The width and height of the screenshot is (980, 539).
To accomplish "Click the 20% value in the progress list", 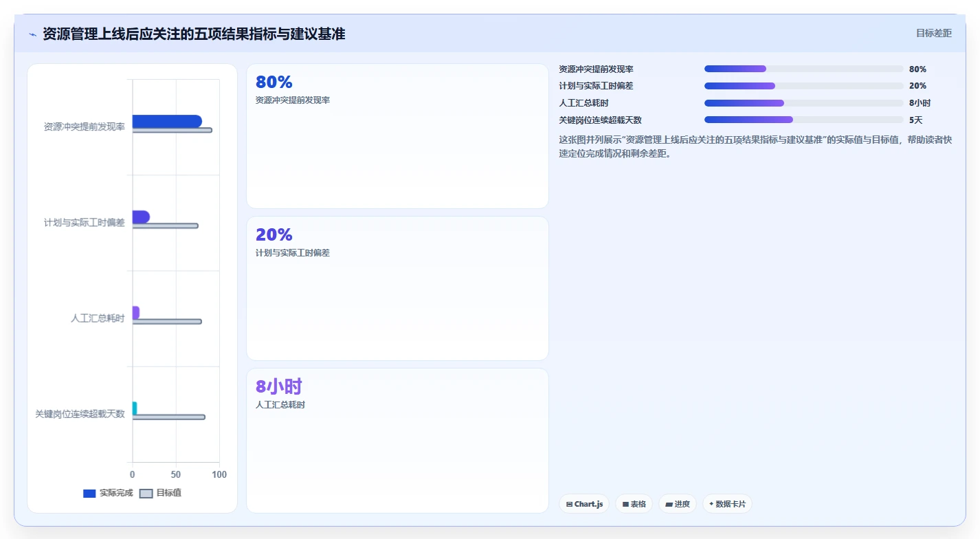I will [917, 86].
